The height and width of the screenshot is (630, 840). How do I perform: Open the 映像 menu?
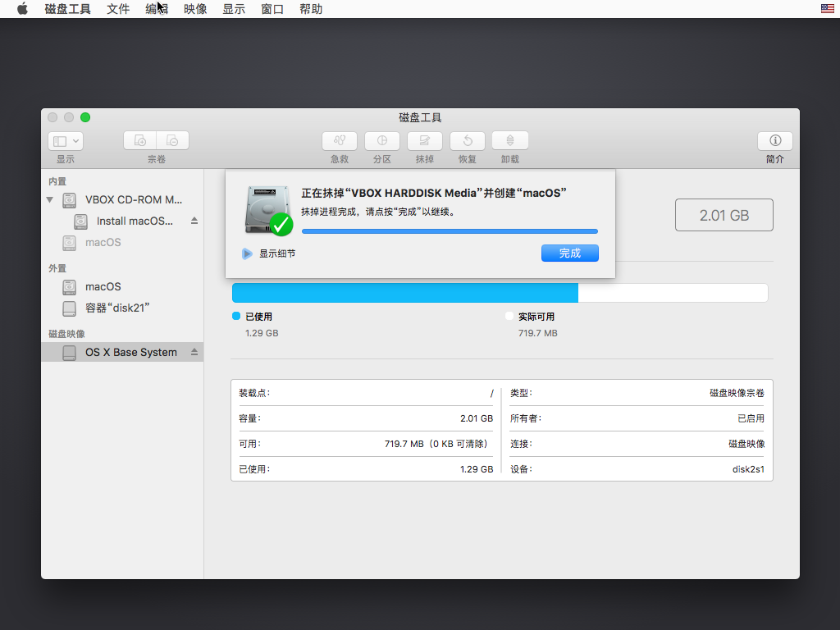[x=195, y=9]
